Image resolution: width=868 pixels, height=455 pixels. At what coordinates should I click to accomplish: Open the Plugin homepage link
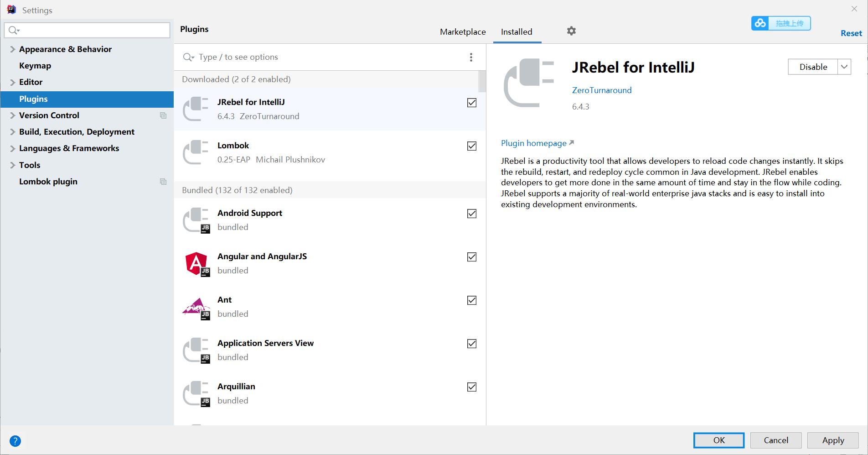[537, 143]
